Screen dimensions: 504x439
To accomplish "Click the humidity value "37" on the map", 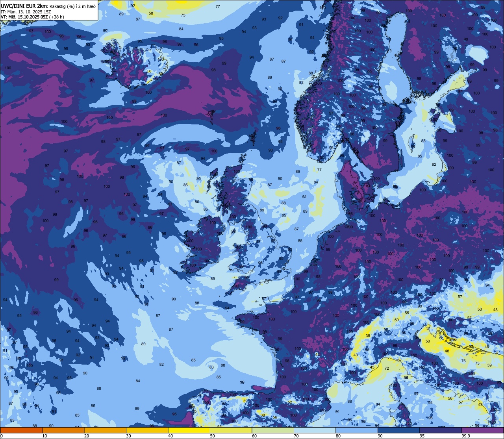I will 471,346.
